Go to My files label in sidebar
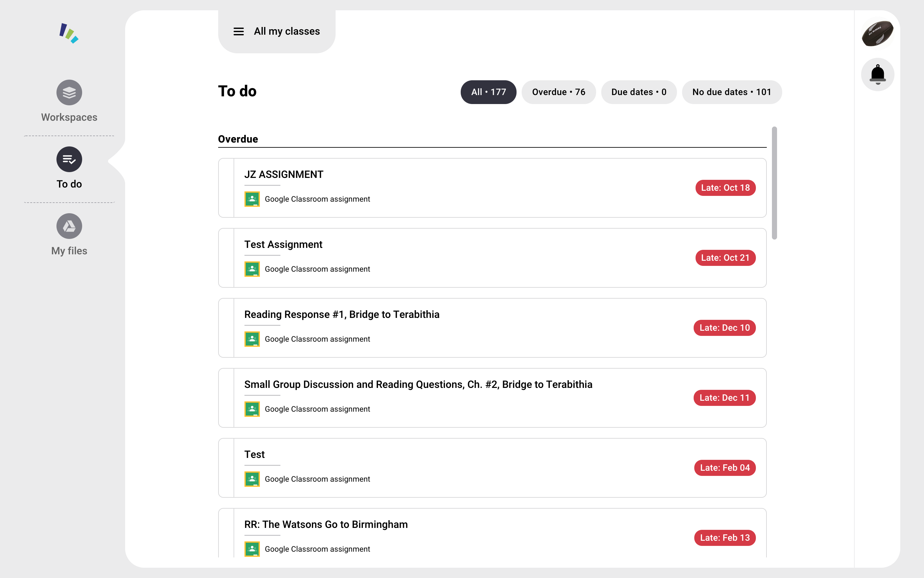Image resolution: width=924 pixels, height=578 pixels. coord(69,251)
